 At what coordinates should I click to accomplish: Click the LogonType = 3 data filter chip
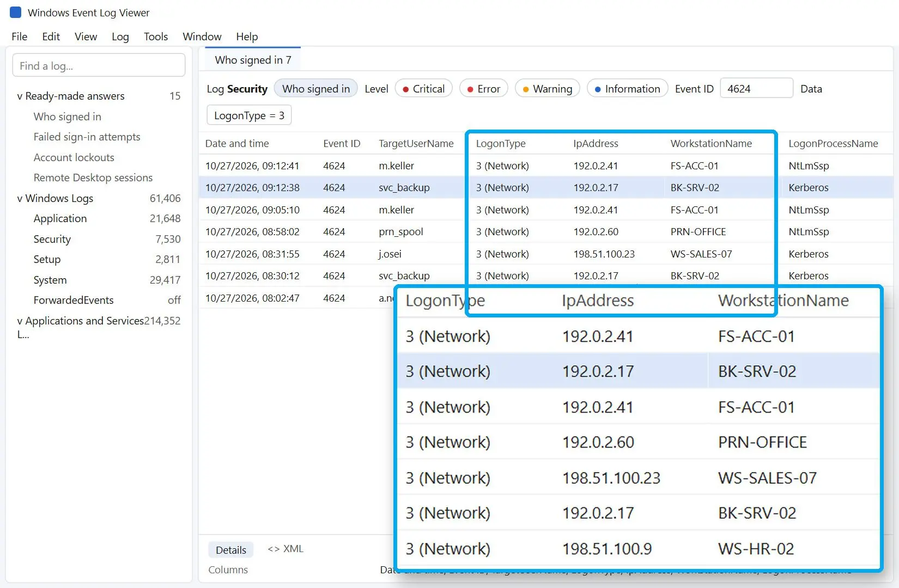tap(249, 115)
